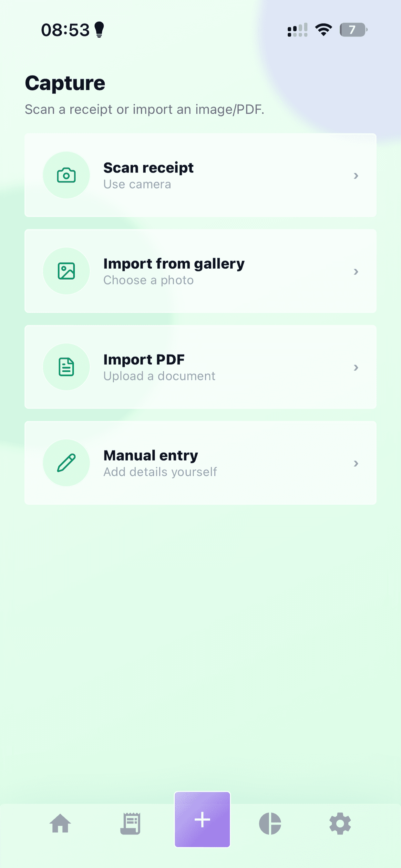
Task: Tap the document icon for Import PDF
Action: click(67, 367)
